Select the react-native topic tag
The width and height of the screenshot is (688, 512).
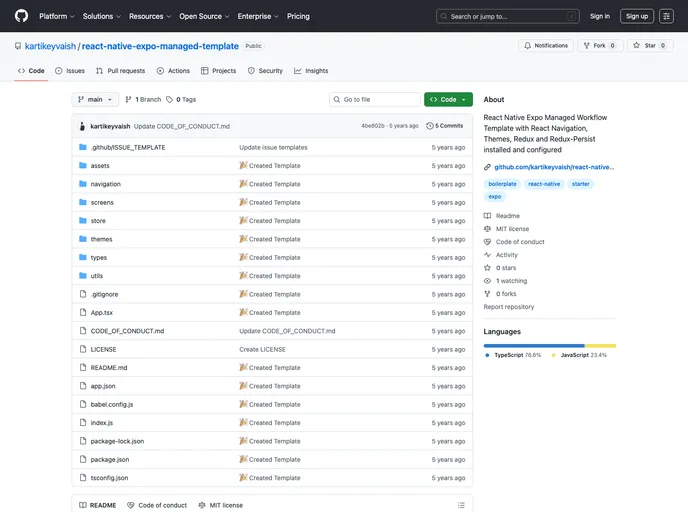tap(544, 184)
